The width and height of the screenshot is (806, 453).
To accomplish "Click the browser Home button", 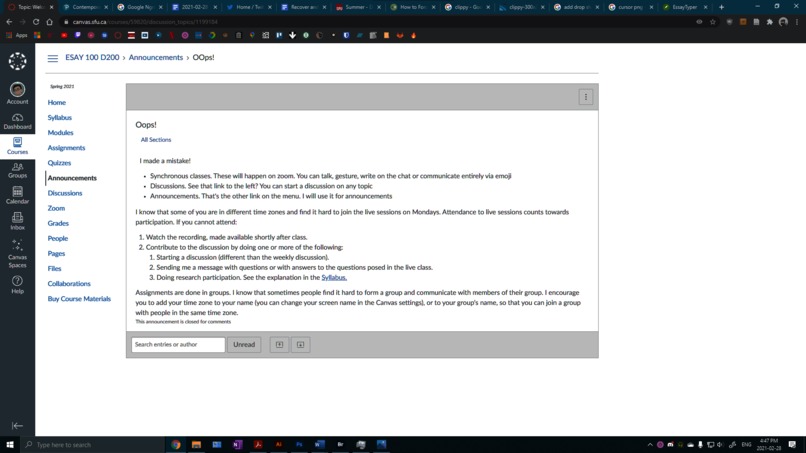I will click(x=49, y=22).
